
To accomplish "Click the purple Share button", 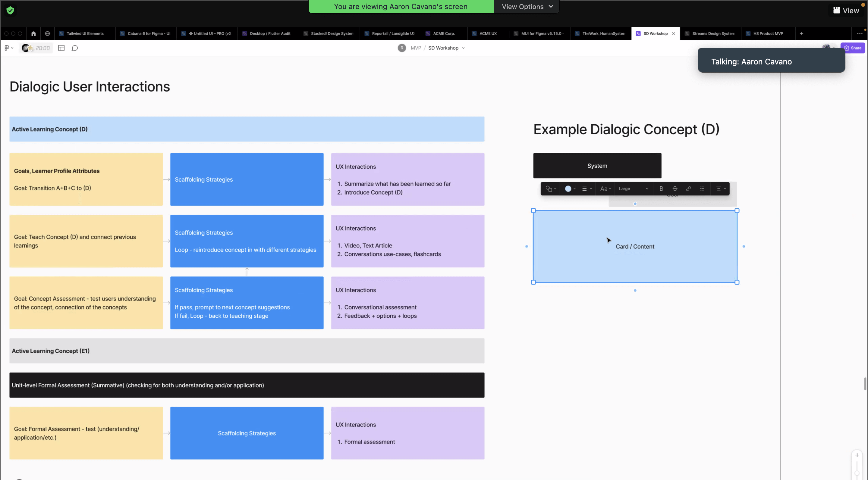I will [853, 48].
